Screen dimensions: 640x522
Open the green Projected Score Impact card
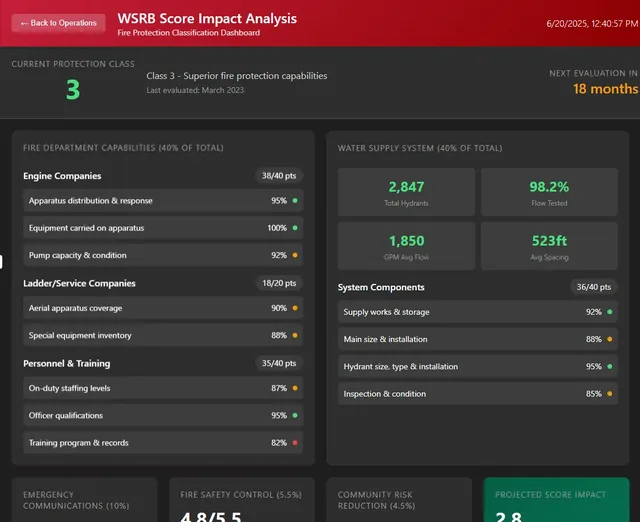(556, 500)
